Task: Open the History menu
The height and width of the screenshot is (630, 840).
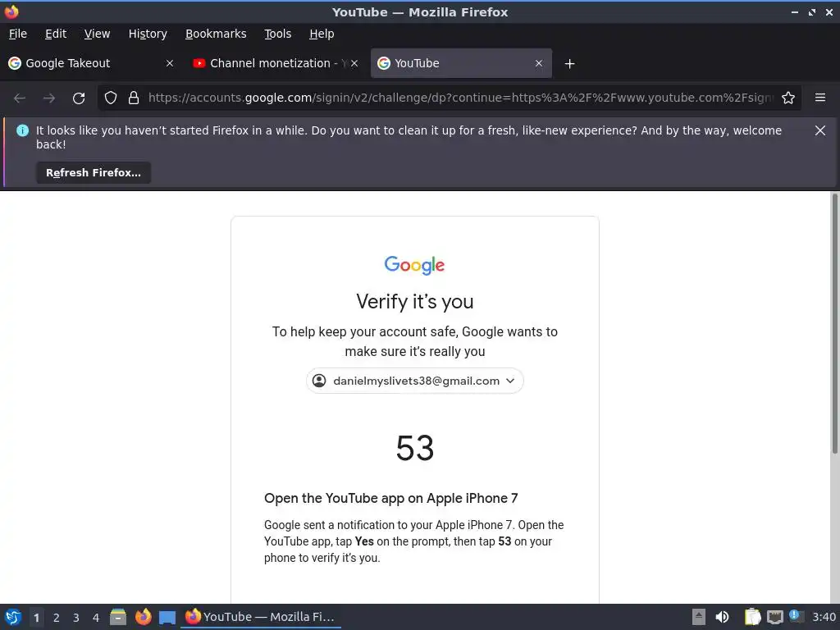Action: coord(148,34)
